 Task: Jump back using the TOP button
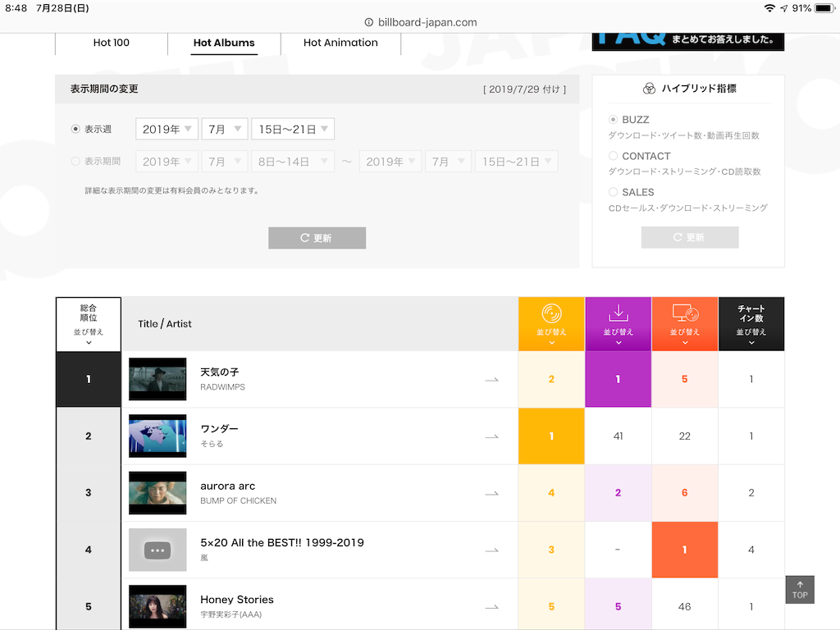pos(800,590)
